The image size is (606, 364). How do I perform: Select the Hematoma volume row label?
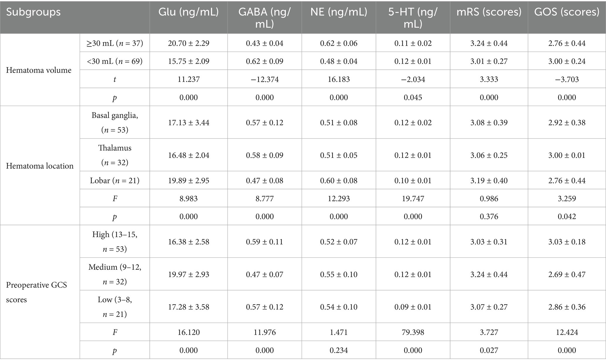pos(39,70)
